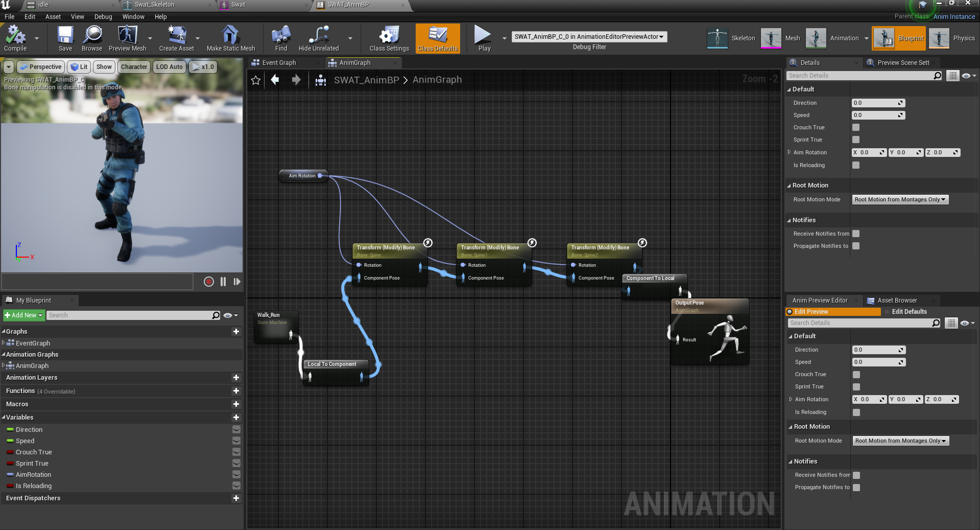Record the preview animation
Image resolution: width=980 pixels, height=530 pixels.
(x=208, y=282)
